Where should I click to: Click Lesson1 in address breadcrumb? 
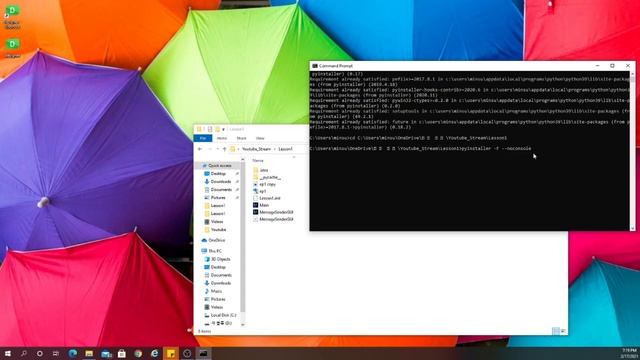[x=285, y=149]
